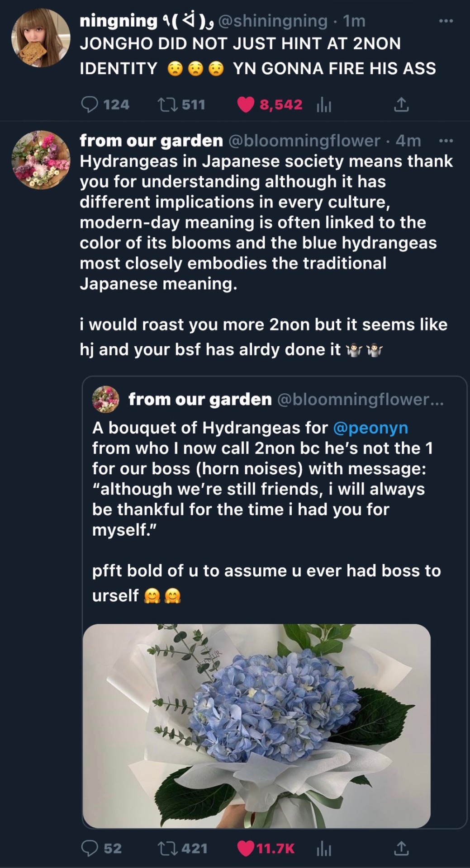View the blue hydrangea bouquet photo
Image resolution: width=470 pixels, height=868 pixels.
click(256, 726)
